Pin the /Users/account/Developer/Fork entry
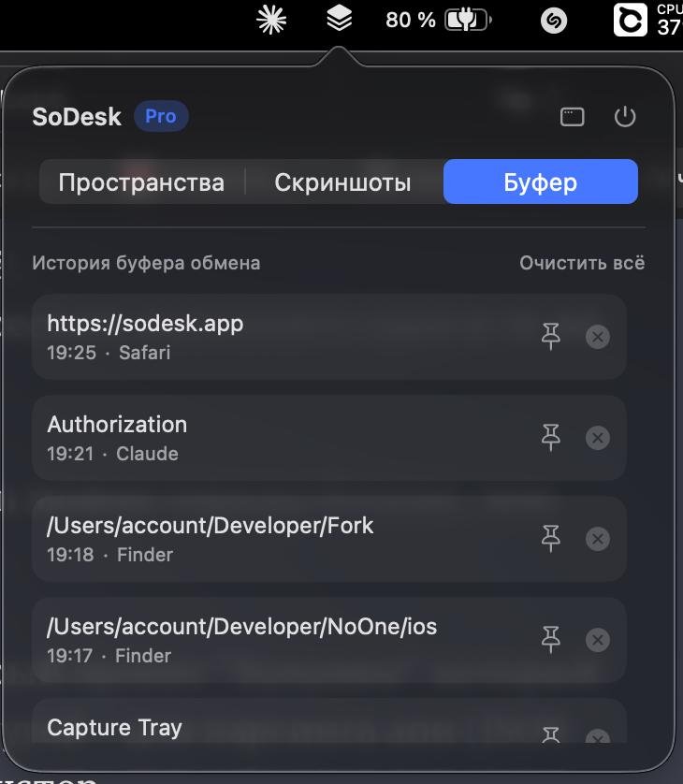The height and width of the screenshot is (784, 683). coord(551,539)
